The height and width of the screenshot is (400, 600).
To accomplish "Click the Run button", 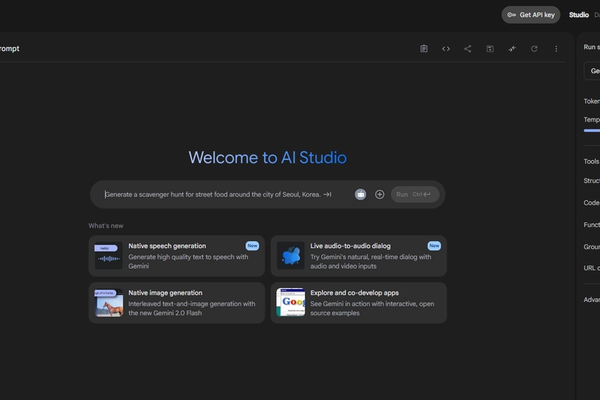I will tap(415, 194).
